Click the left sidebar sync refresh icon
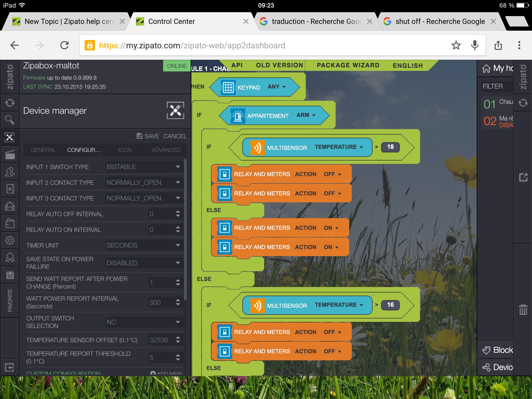This screenshot has width=532, height=399. coord(10,103)
